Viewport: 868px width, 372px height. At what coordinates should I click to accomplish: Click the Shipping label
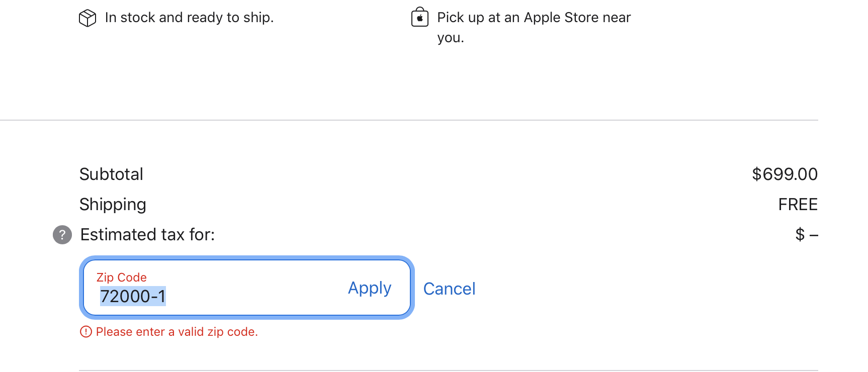pos(113,205)
